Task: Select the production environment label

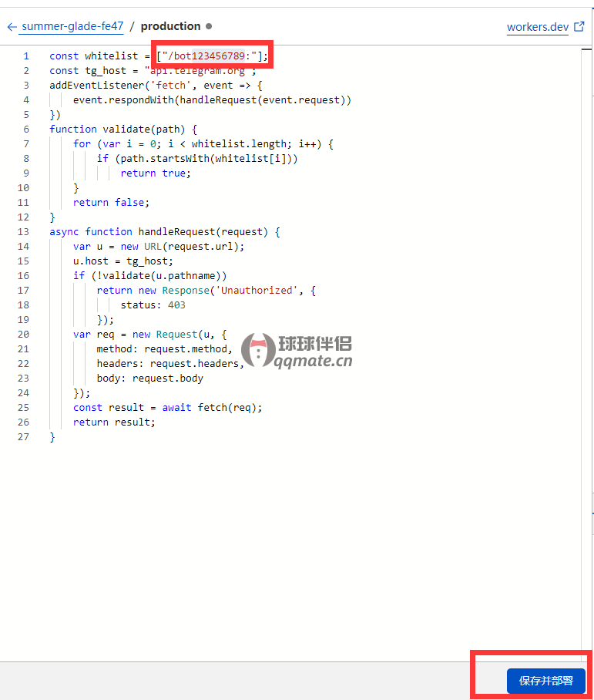Action: point(170,26)
